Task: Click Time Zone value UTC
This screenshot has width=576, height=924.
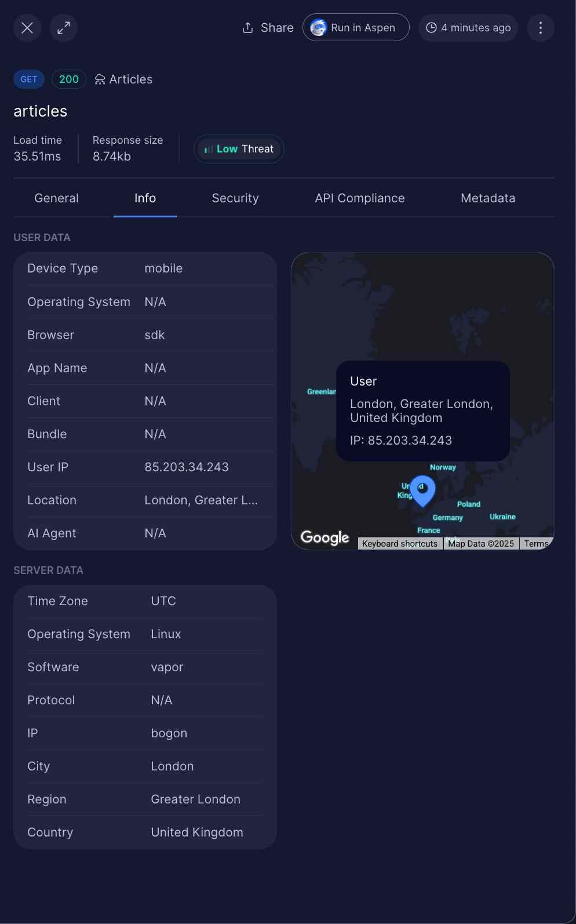Action: [x=163, y=601]
